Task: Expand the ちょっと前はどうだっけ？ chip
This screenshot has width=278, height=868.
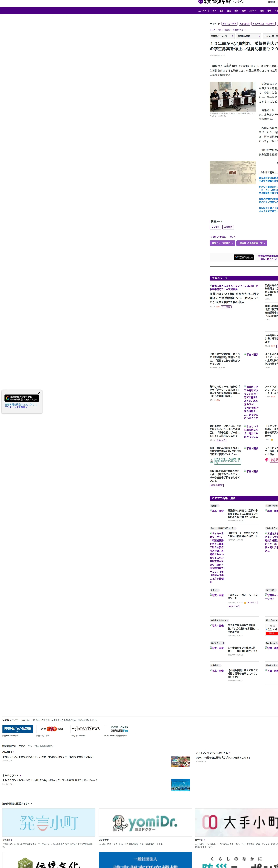Action: click(223, 528)
